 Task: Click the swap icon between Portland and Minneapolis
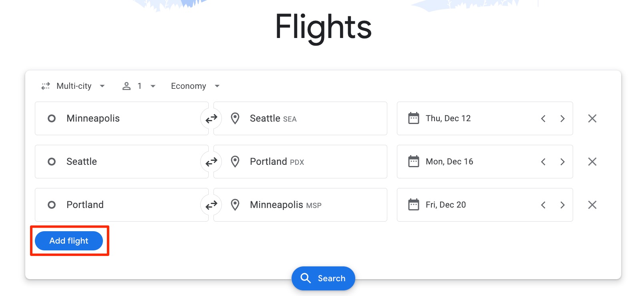[211, 205]
